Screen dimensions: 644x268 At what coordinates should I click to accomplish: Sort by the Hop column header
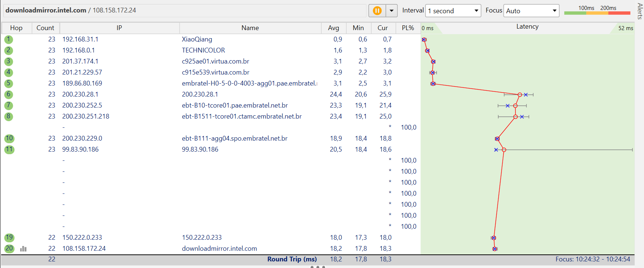tap(16, 28)
